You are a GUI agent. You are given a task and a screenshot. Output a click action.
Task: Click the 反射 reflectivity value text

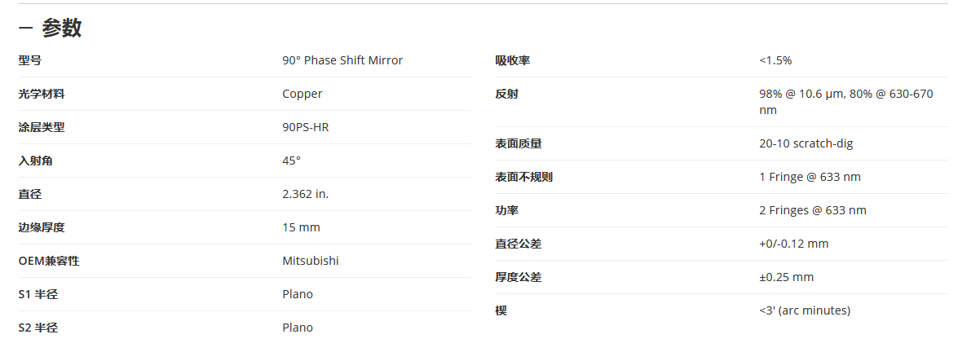[846, 102]
